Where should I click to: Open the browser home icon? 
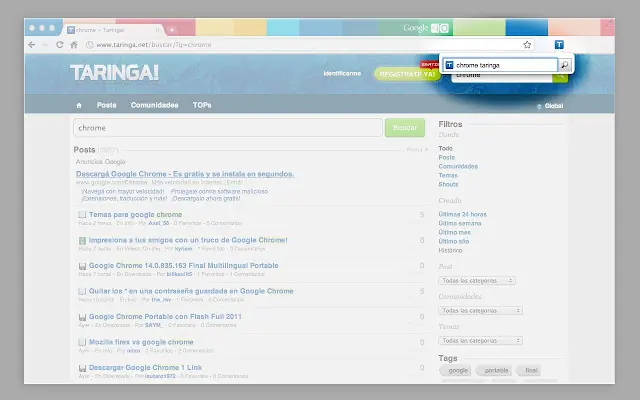tap(74, 45)
